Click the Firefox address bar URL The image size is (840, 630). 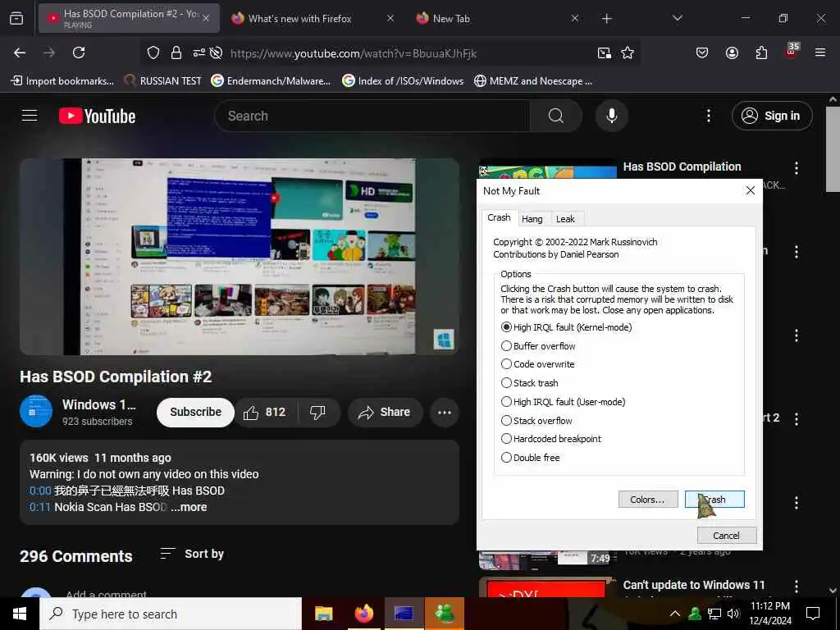tap(354, 53)
